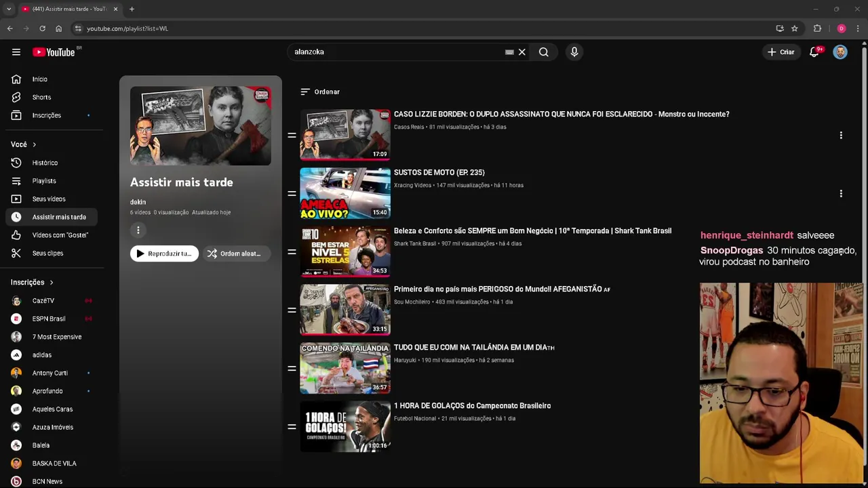Open browser extensions puzzle icon

tap(817, 28)
